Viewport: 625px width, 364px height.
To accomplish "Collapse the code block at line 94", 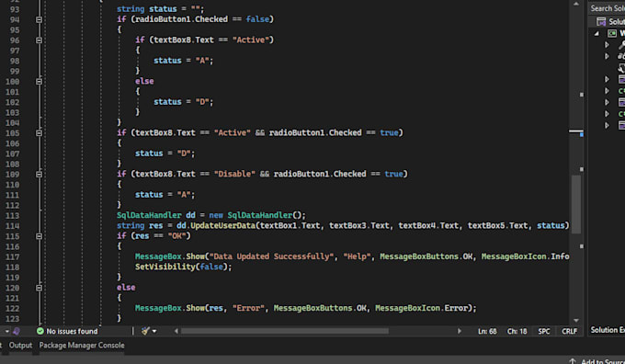I will pos(39,19).
